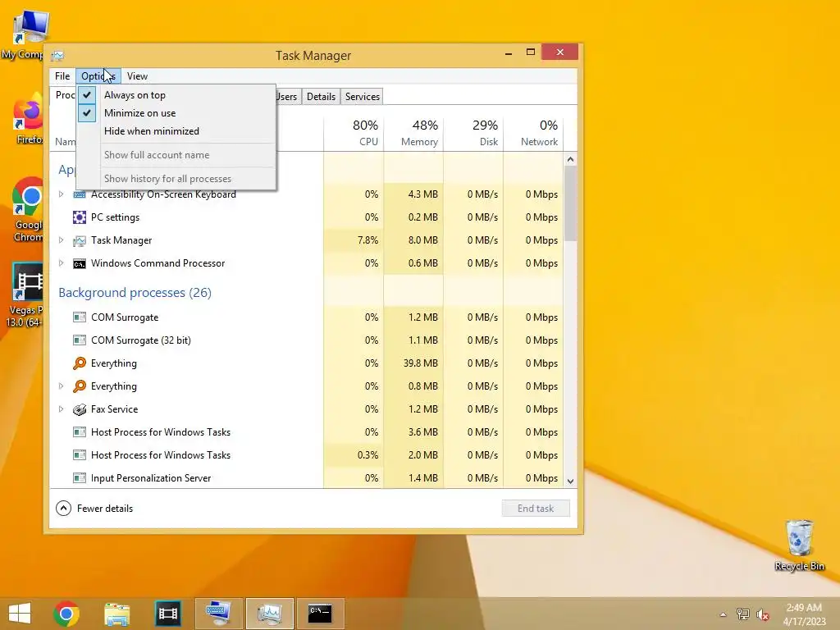Select the Firefox desktop shortcut
Image resolution: width=840 pixels, height=630 pixels.
coord(29,119)
